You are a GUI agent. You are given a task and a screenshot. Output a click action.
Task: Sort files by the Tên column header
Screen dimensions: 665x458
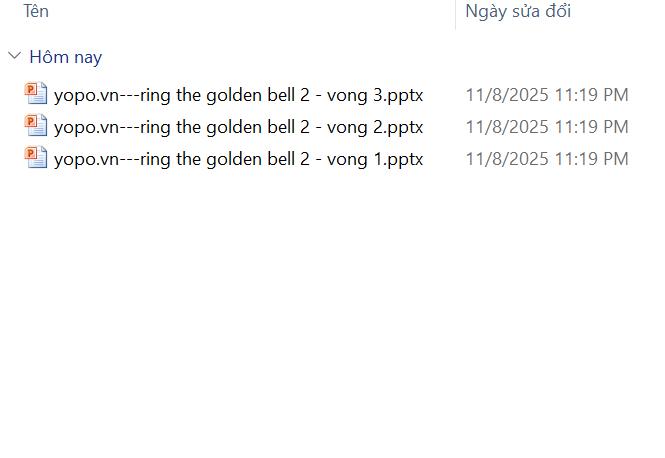[37, 12]
